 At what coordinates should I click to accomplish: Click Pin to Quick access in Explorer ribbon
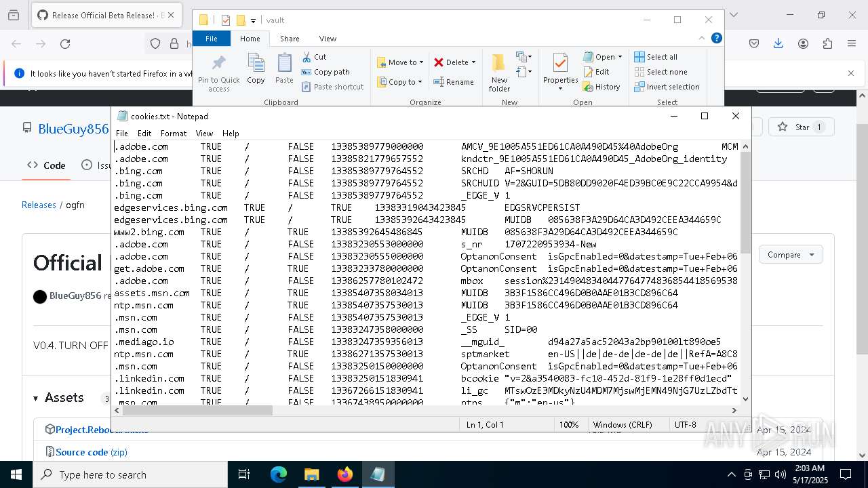point(218,73)
